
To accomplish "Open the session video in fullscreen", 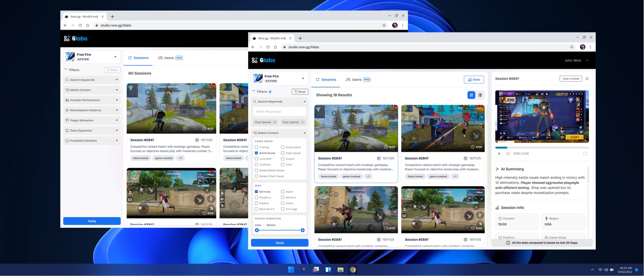I will (x=585, y=154).
